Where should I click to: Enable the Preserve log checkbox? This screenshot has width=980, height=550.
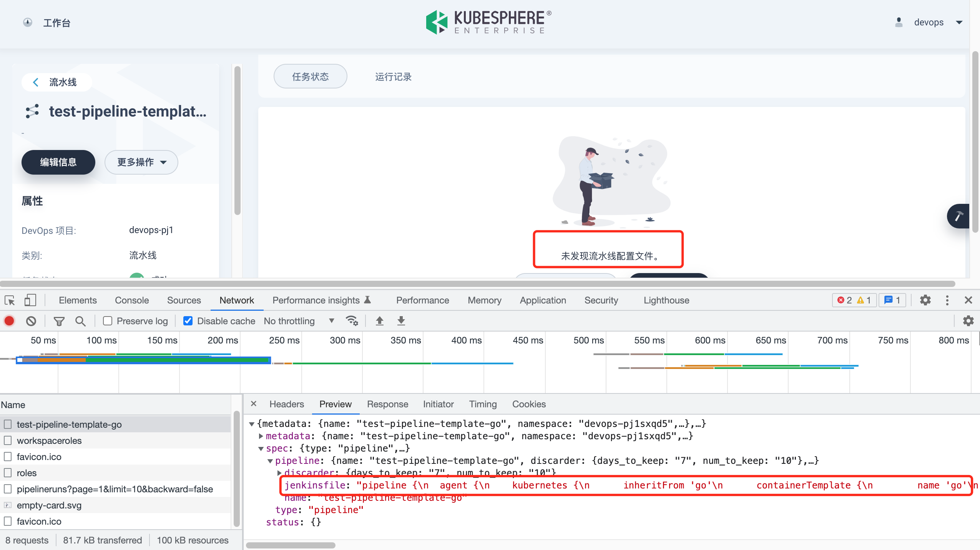[x=107, y=320]
